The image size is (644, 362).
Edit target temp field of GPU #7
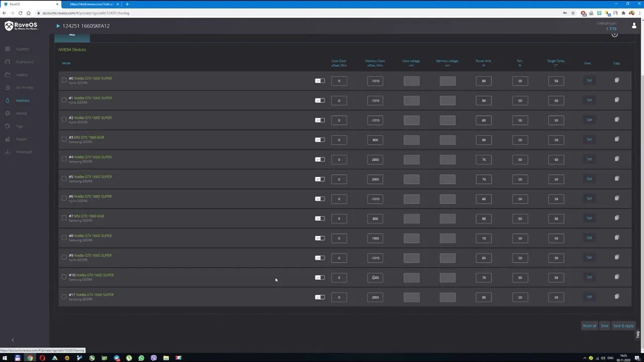[x=556, y=219]
